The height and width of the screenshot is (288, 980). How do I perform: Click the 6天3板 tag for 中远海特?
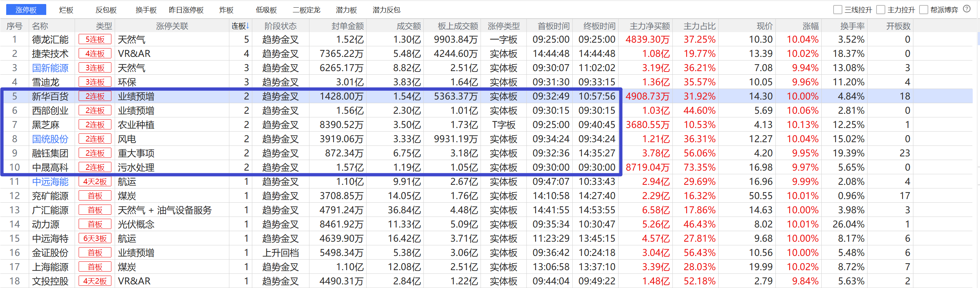(x=95, y=239)
